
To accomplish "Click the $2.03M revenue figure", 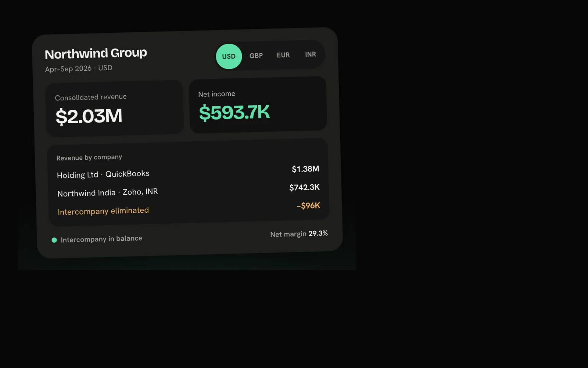I will click(89, 116).
